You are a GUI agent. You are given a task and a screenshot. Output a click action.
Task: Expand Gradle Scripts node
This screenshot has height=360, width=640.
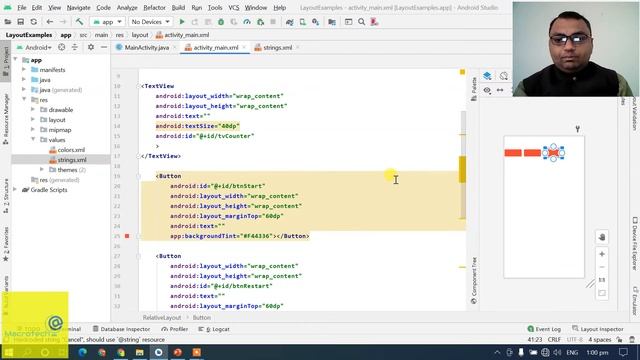(x=15, y=189)
